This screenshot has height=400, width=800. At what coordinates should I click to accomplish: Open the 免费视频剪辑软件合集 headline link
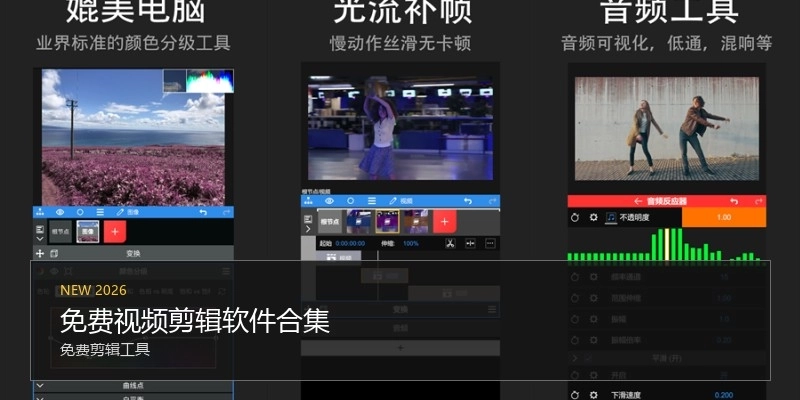(x=195, y=321)
